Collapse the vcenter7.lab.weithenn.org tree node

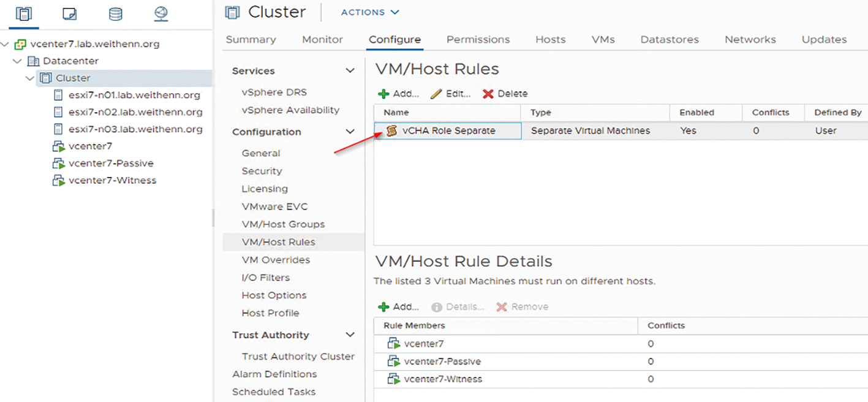click(x=6, y=44)
